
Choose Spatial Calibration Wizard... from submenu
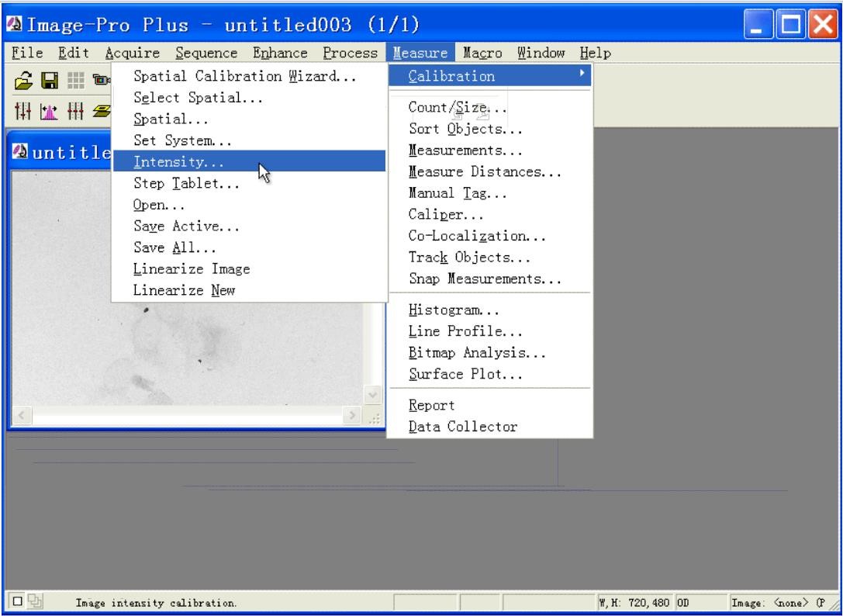249,76
